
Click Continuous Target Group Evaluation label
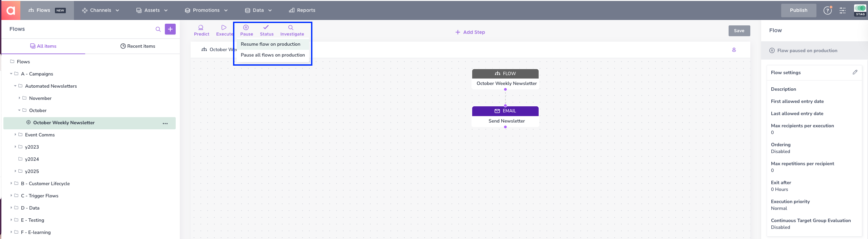tap(811, 221)
